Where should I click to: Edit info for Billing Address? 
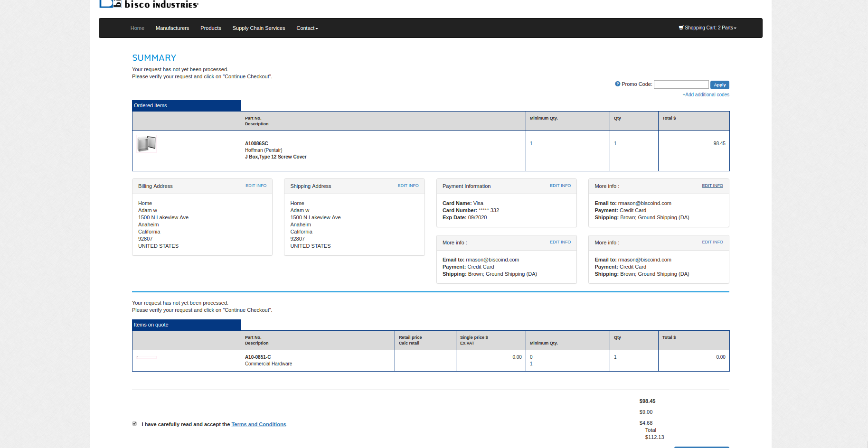click(x=256, y=186)
